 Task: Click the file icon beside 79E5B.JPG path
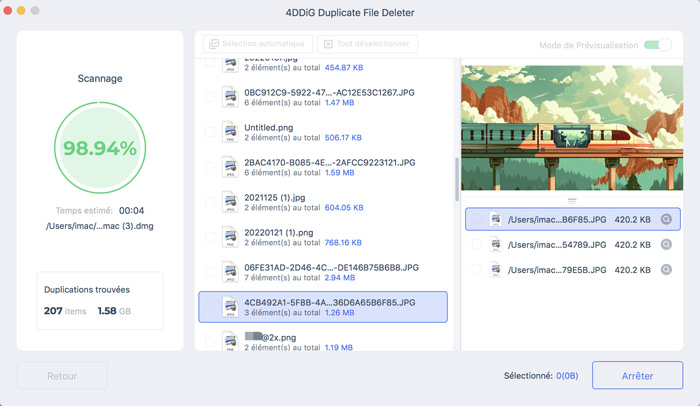[495, 270]
